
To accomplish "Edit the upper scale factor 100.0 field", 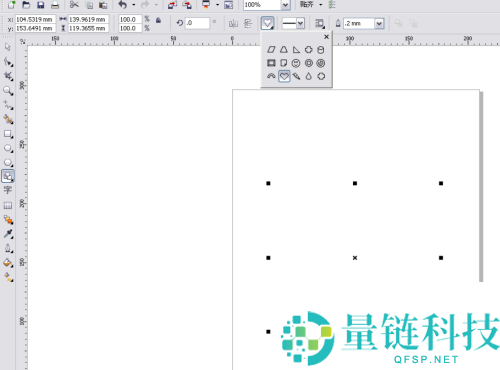I will [130, 19].
